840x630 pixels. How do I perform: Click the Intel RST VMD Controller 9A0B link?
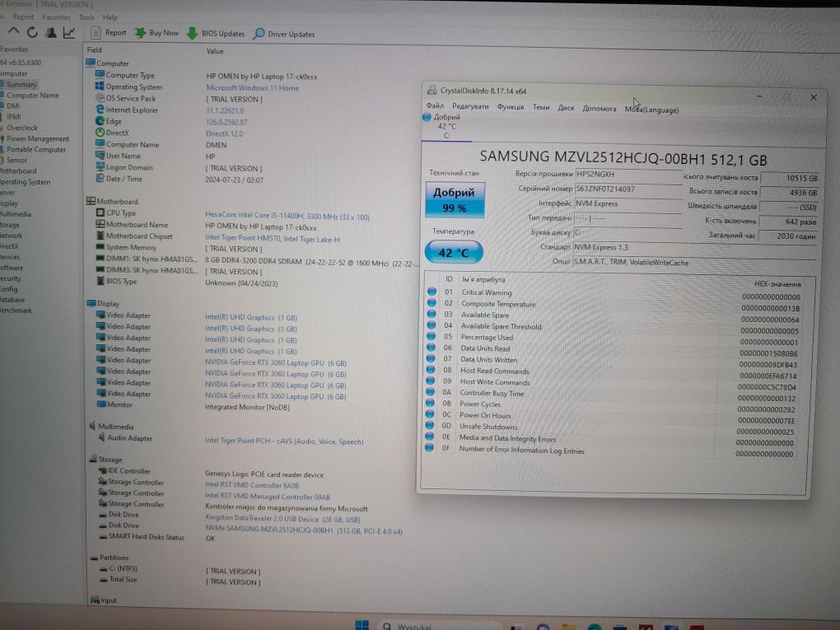pos(252,485)
